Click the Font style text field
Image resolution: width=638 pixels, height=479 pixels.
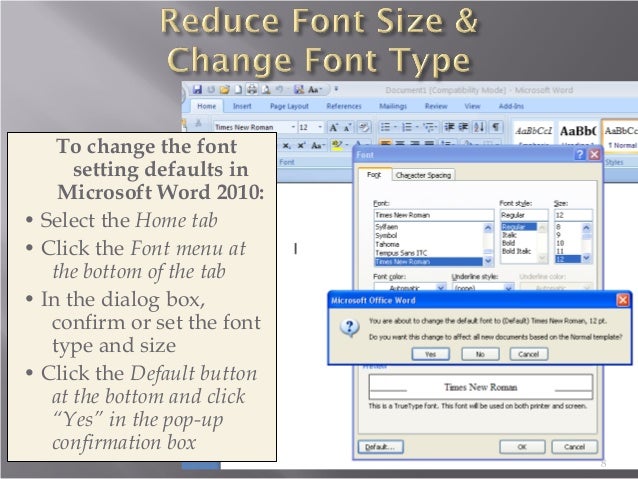(x=524, y=215)
